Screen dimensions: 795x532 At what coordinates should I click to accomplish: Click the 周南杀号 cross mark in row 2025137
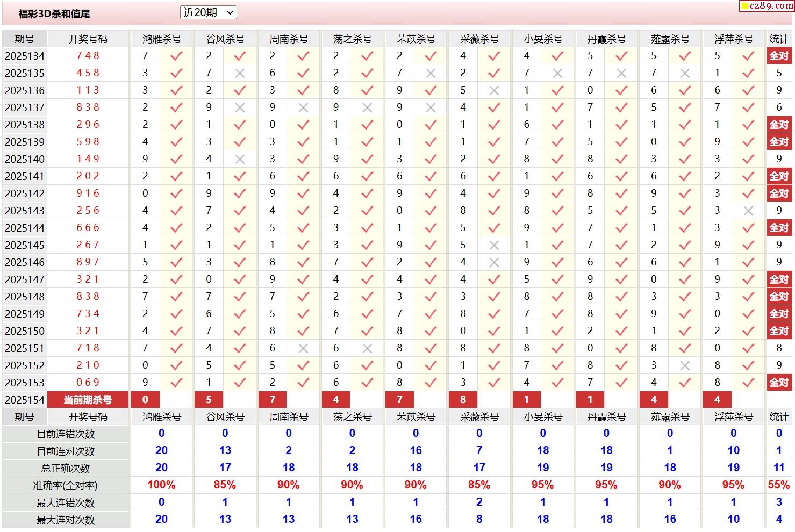pyautogui.click(x=303, y=107)
